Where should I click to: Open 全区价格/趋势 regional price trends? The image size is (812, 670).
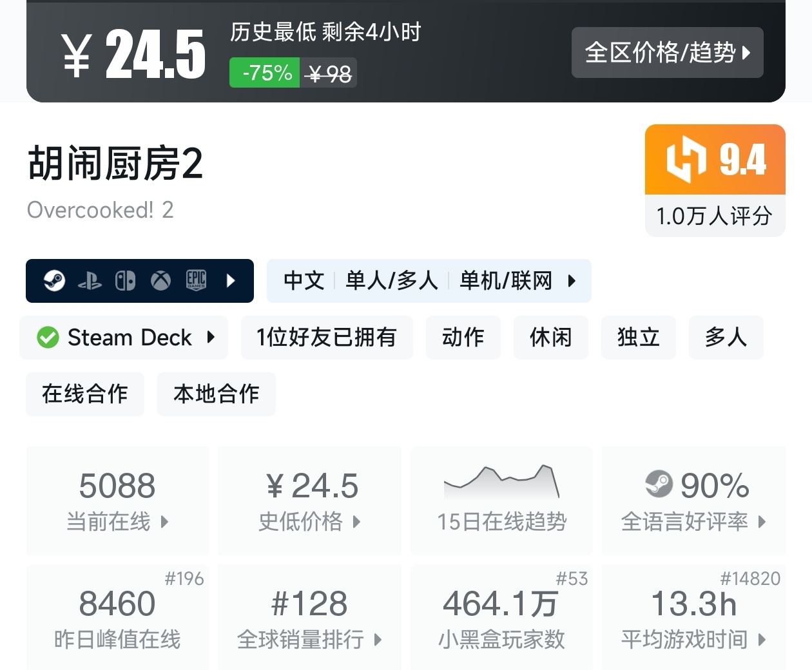click(667, 53)
